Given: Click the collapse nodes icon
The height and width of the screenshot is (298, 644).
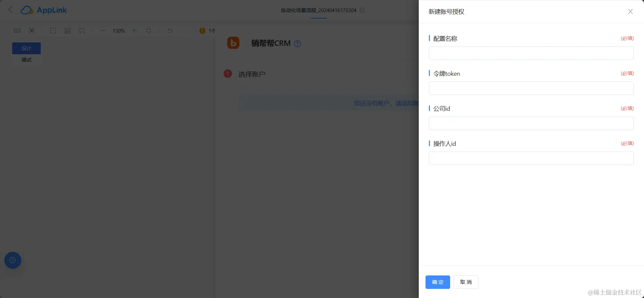Looking at the screenshot, I should click(82, 31).
